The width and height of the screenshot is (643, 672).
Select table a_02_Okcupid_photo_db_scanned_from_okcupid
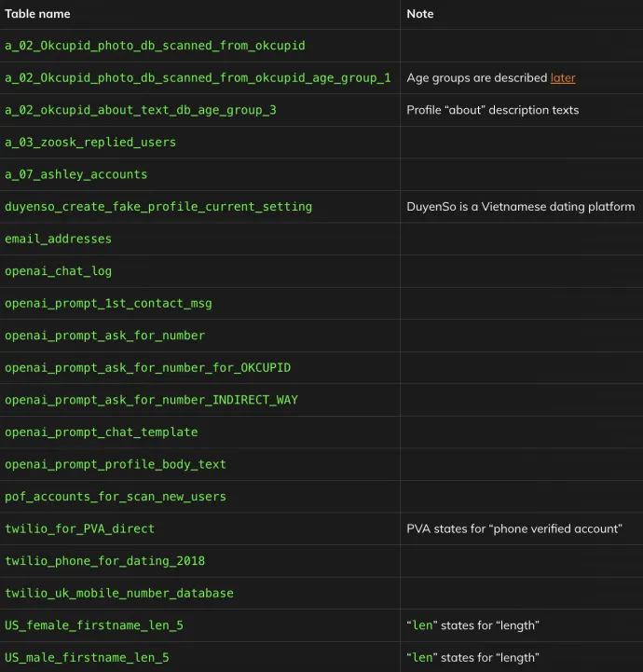155,46
